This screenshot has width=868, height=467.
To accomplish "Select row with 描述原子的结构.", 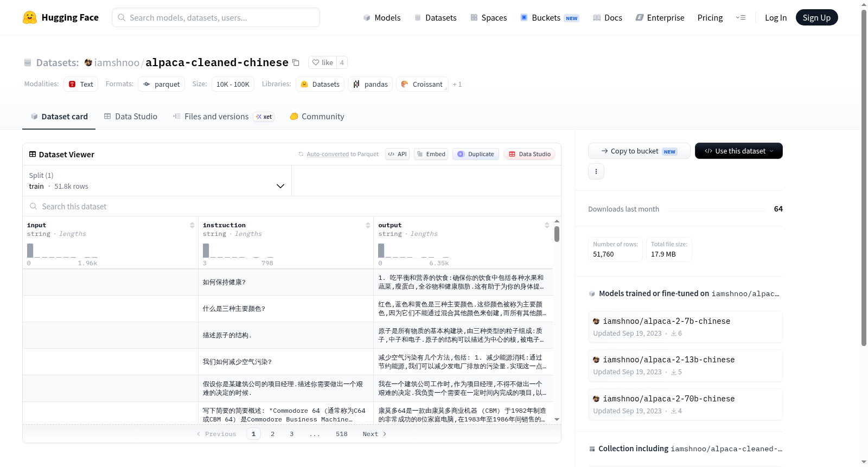I will click(x=288, y=335).
